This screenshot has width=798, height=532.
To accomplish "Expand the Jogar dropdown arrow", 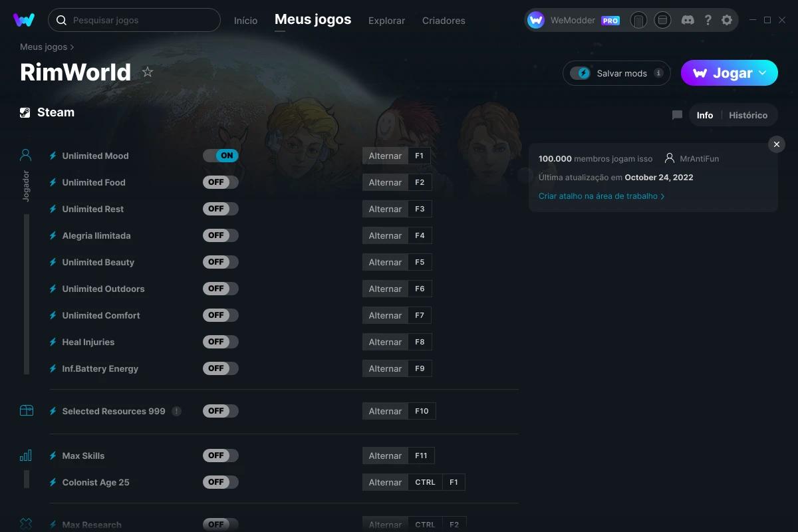I will click(x=763, y=73).
